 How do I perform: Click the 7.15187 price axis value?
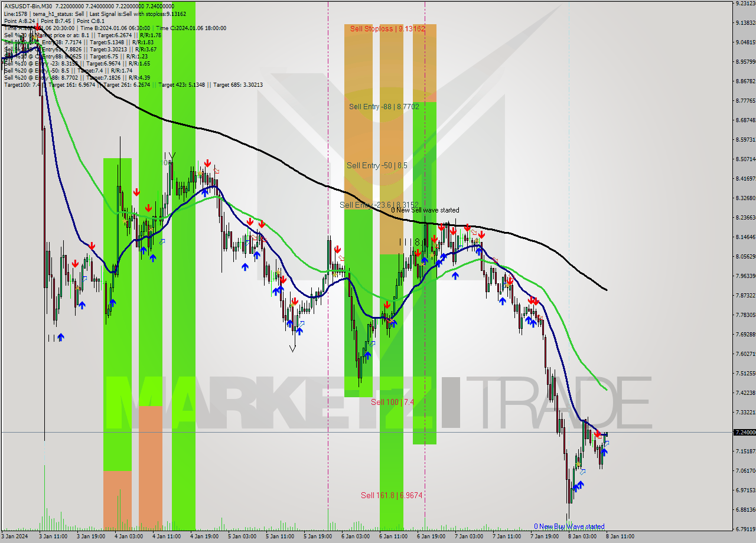point(745,451)
